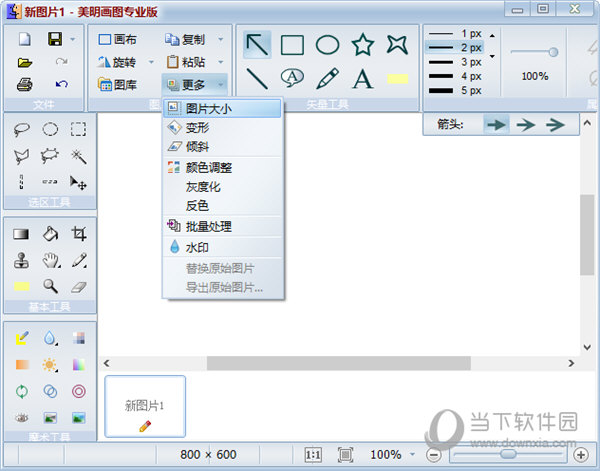Select the paint bucket fill tool
Viewport: 600px width, 471px height.
[50, 234]
